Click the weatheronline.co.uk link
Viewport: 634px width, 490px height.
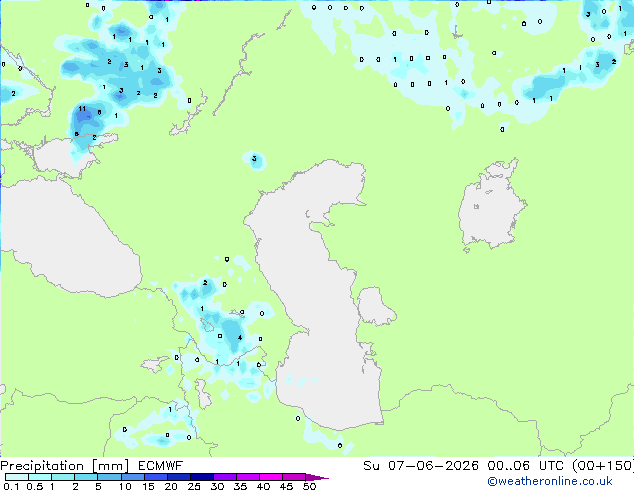(550, 481)
